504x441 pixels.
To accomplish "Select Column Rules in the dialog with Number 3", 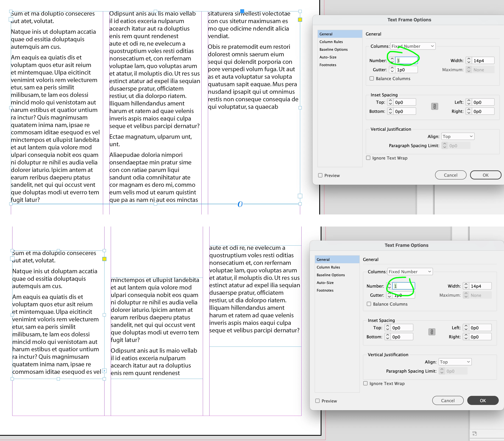I will (x=331, y=42).
